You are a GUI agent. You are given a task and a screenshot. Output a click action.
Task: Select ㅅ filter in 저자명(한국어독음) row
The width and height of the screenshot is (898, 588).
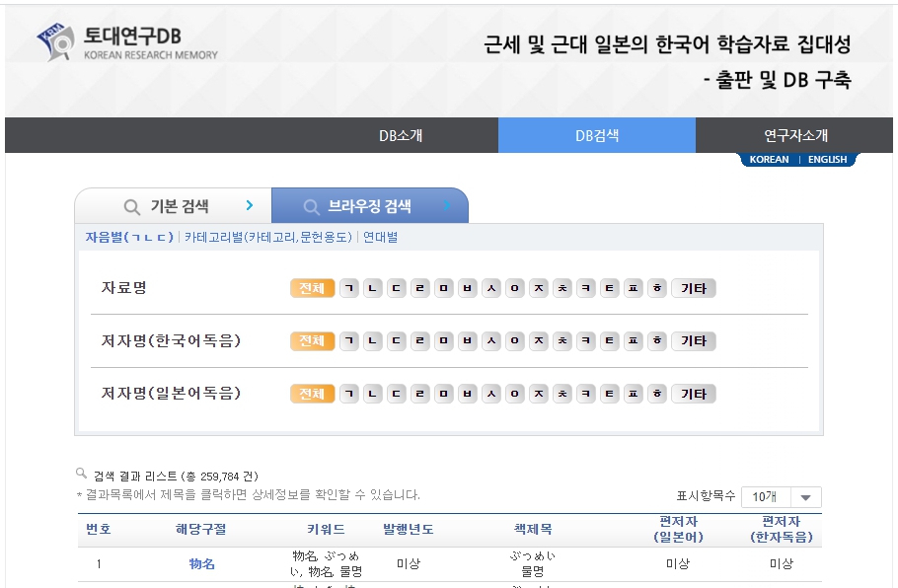point(491,341)
